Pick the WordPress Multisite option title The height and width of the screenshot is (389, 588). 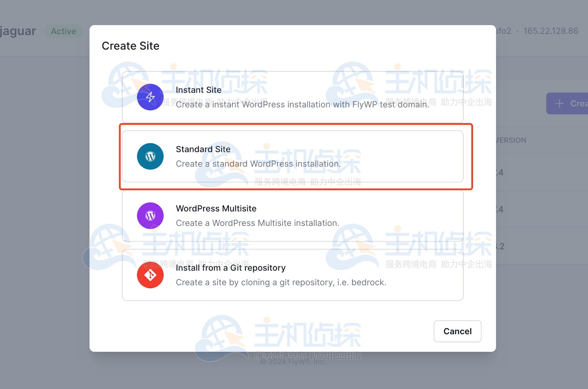coord(216,208)
